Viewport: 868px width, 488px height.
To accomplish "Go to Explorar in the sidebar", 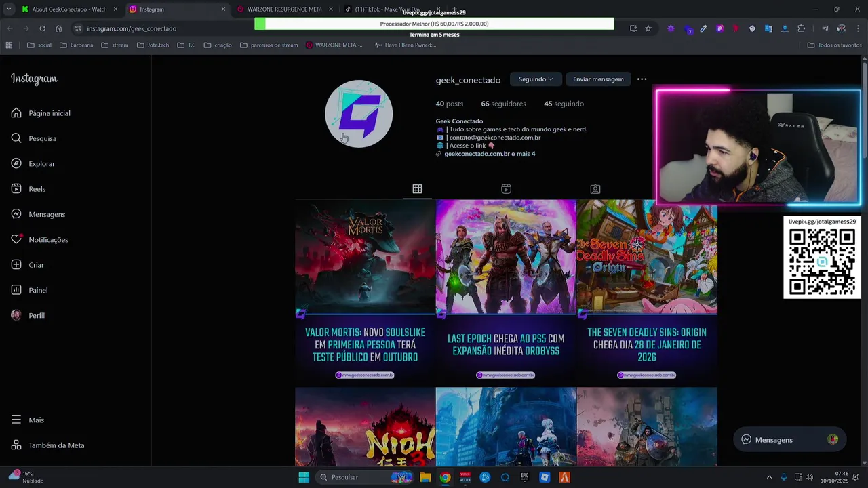I will (x=33, y=164).
